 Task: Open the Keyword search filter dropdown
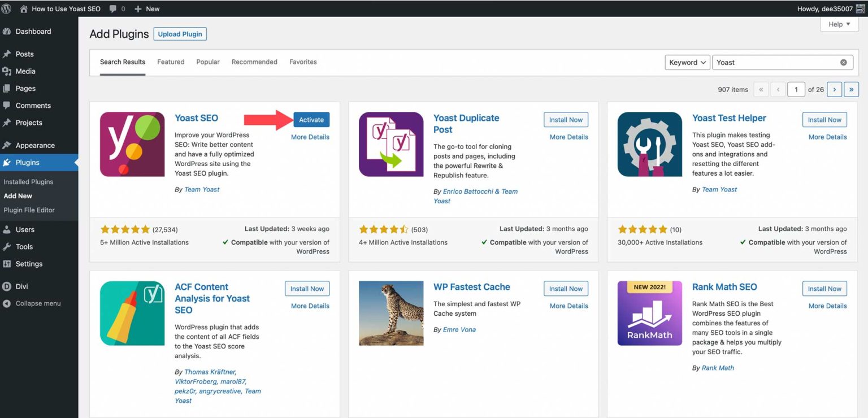point(687,62)
